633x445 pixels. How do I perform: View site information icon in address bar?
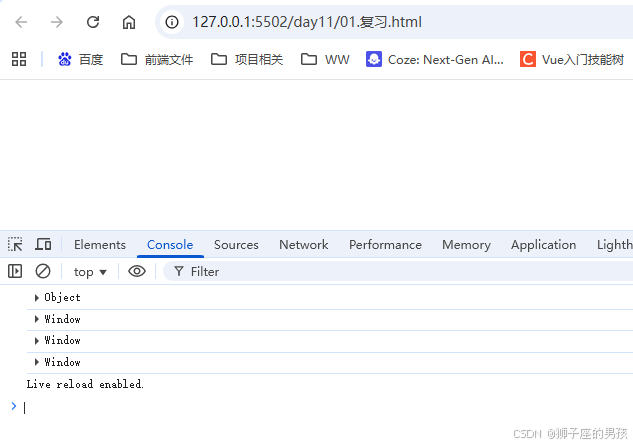click(x=172, y=22)
